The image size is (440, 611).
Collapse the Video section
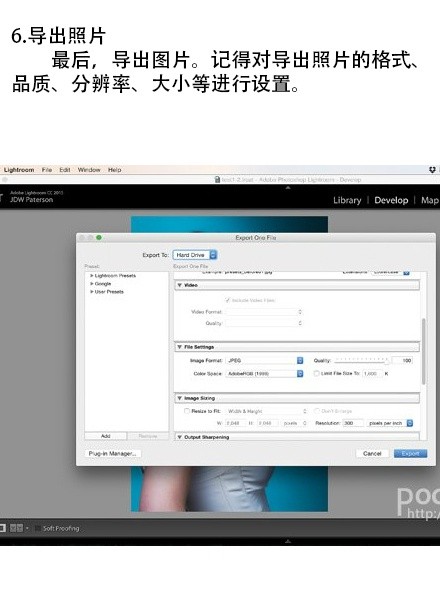click(180, 285)
